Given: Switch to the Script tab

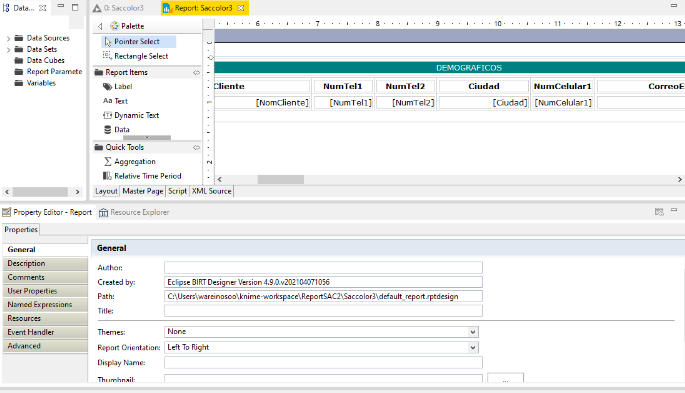Looking at the screenshot, I should click(177, 191).
